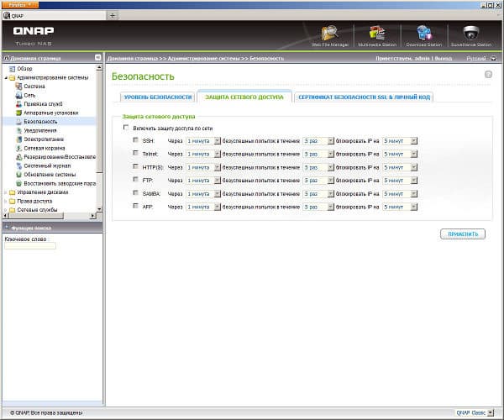Open a new browser tab
This screenshot has width=504, height=420.
coord(113,15)
